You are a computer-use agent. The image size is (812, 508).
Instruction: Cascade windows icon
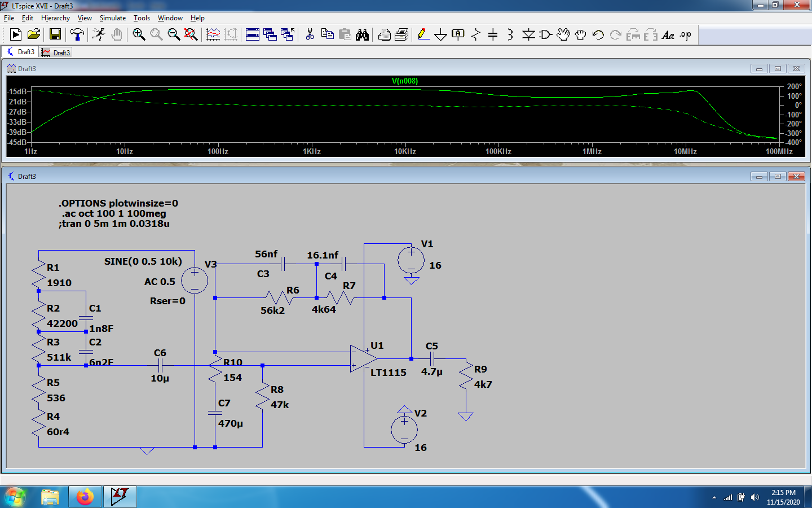coord(270,34)
